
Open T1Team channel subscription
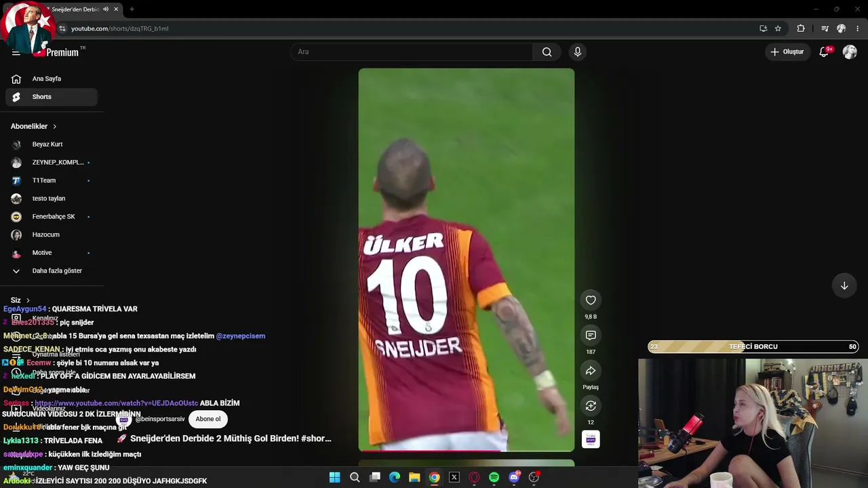(52, 180)
